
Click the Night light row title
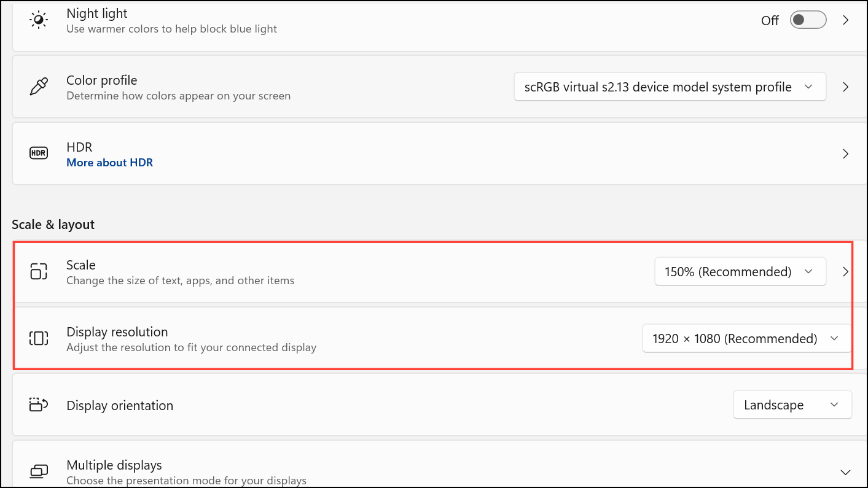pyautogui.click(x=97, y=13)
